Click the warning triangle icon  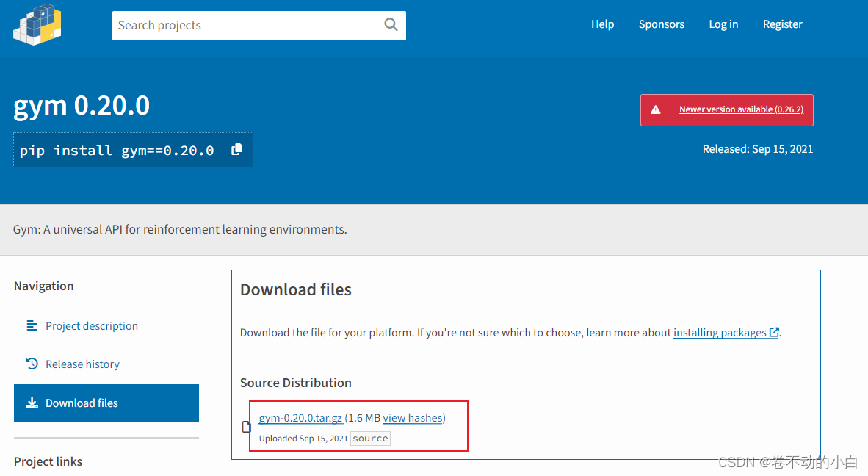(x=656, y=109)
